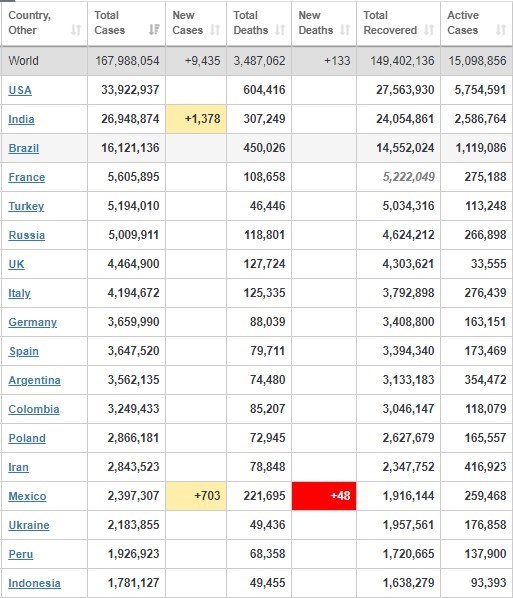Click the Total Recovered column header text

click(x=390, y=23)
